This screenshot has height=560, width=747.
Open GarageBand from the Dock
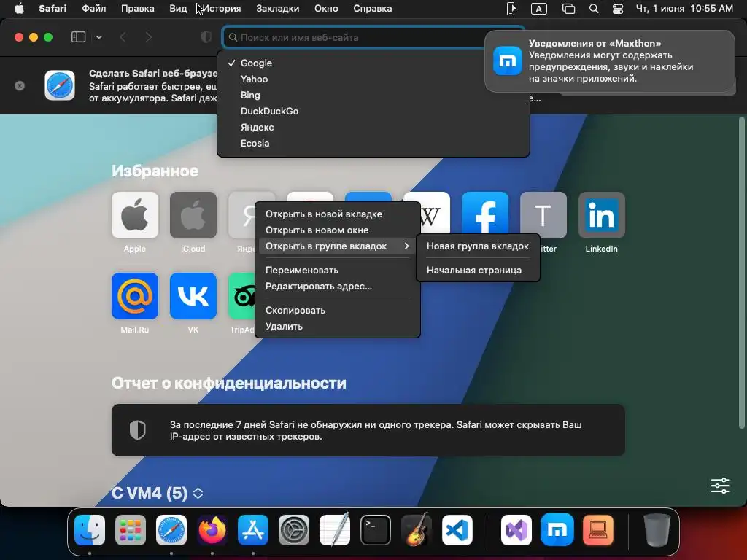tap(417, 530)
